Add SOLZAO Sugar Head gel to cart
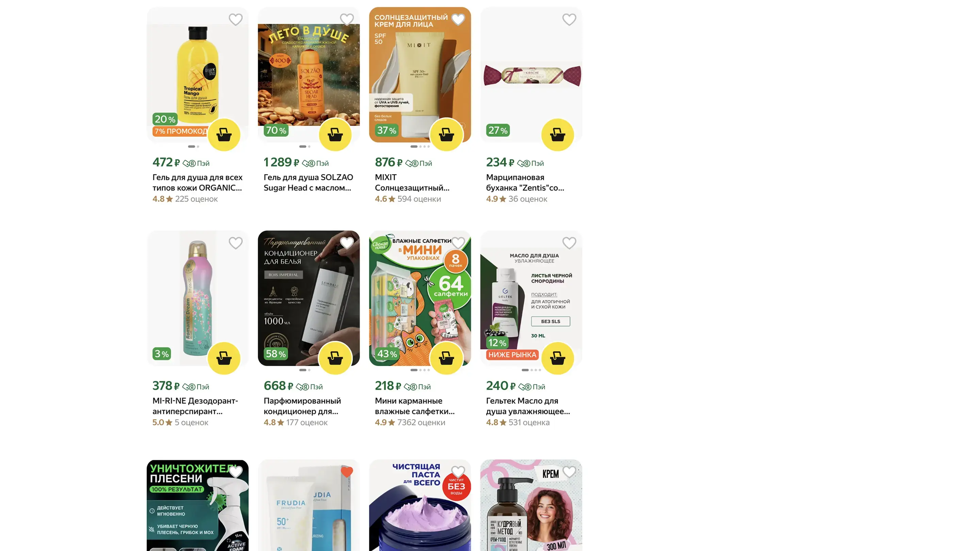 (x=335, y=135)
